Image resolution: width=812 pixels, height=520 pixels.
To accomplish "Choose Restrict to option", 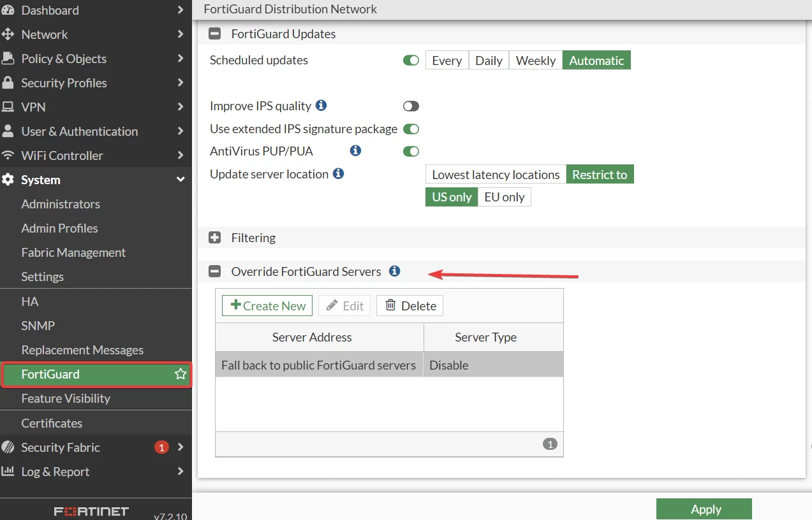I will point(600,175).
